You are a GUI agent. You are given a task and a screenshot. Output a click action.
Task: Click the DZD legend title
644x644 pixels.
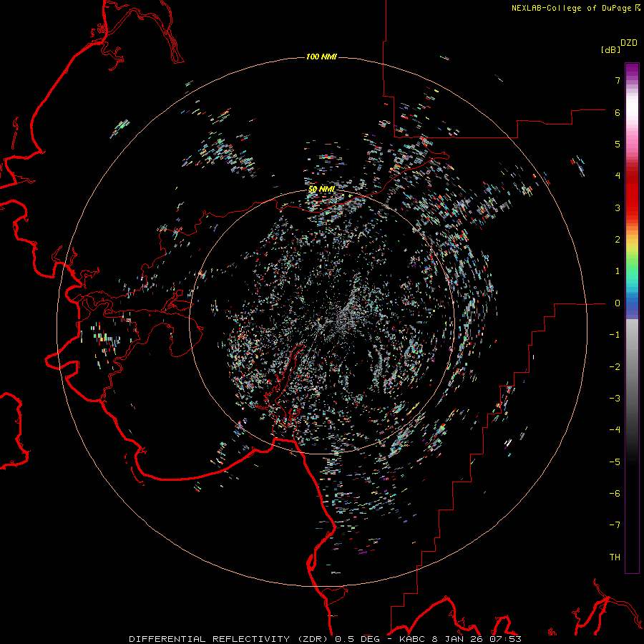click(x=629, y=43)
